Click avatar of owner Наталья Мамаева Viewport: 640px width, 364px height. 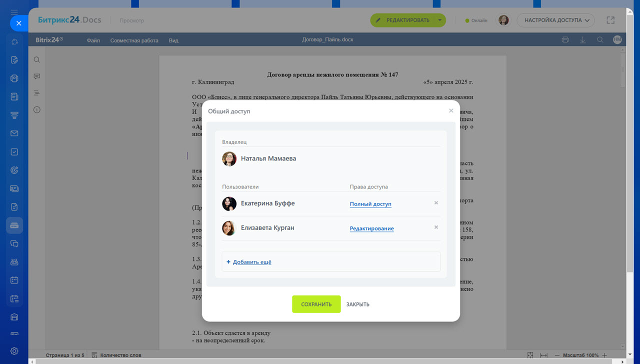click(x=229, y=159)
